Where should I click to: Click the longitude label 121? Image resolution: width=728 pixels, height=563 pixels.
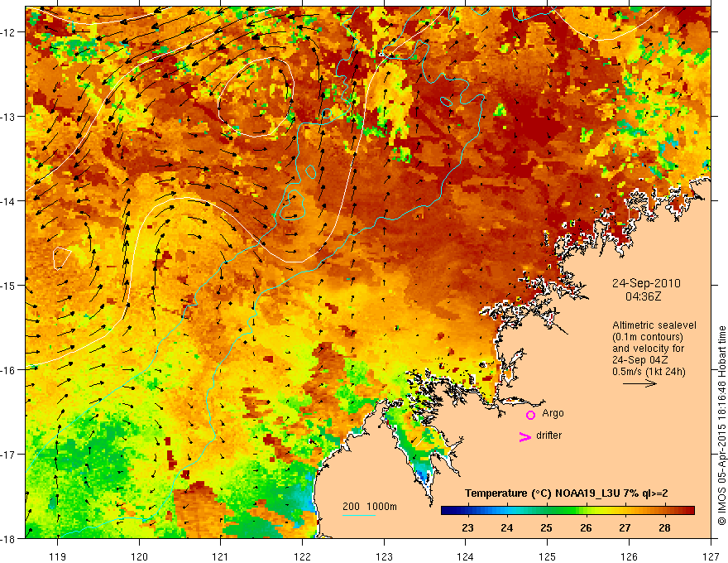pyautogui.click(x=221, y=556)
